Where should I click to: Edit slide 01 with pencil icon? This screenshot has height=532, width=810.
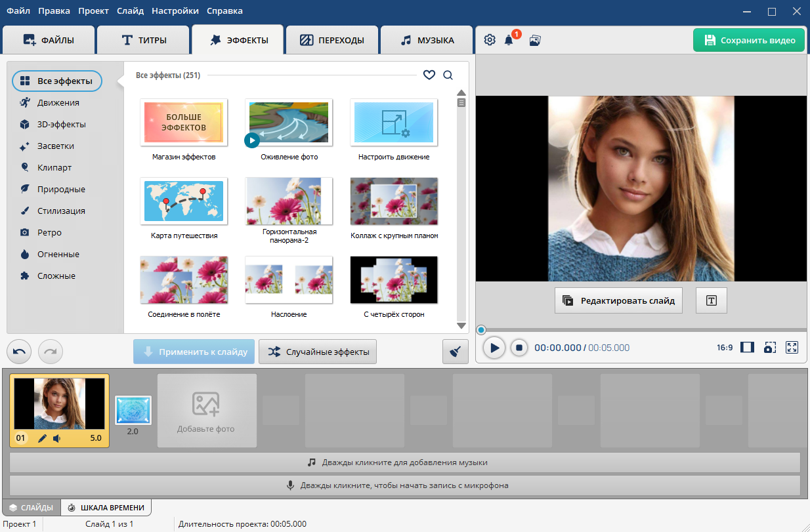(43, 438)
